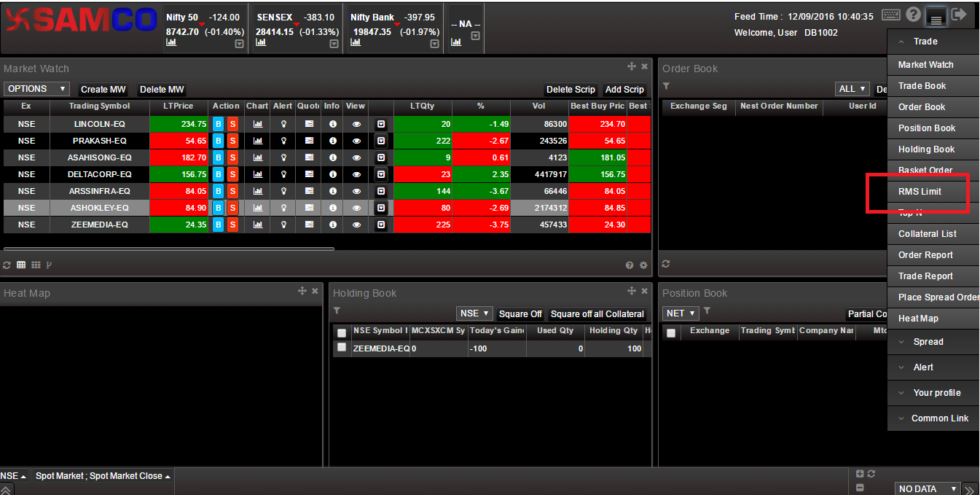The image size is (980, 495).
Task: Open the SENSEX chart icon
Action: pos(261,42)
